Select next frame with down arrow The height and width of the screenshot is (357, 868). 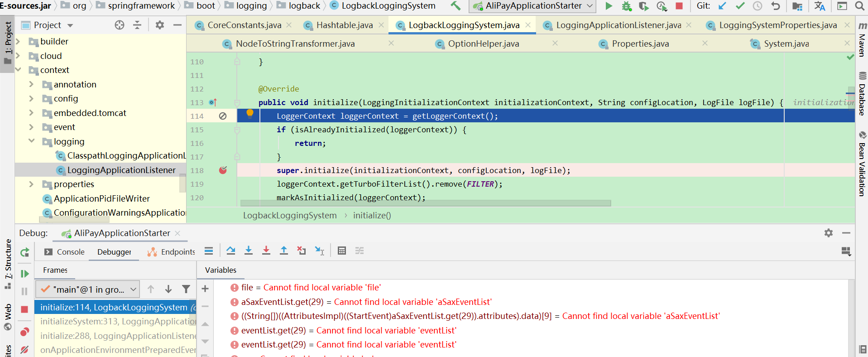click(x=168, y=289)
